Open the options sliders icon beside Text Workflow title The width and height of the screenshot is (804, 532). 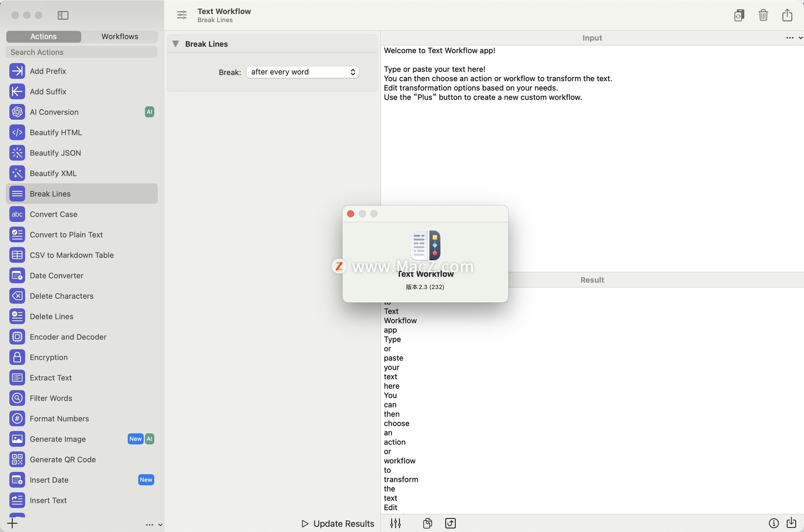point(182,15)
